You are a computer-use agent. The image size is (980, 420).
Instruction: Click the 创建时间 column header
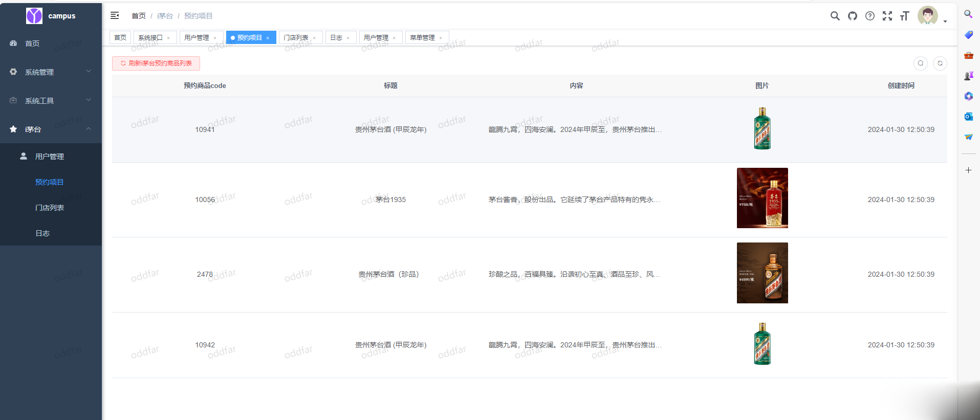pos(901,86)
